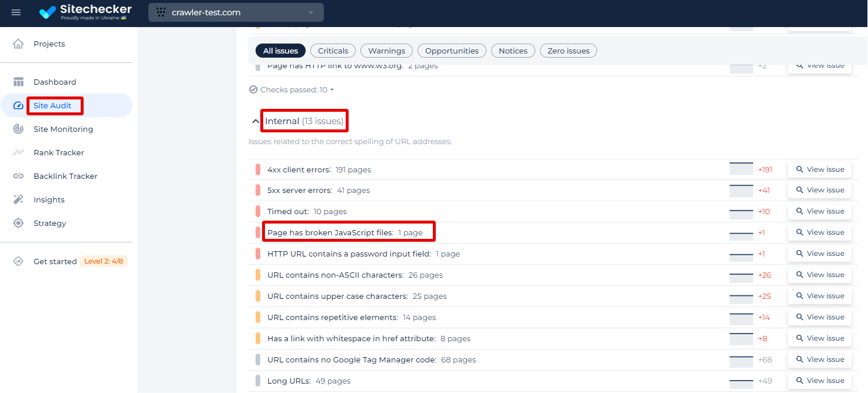The width and height of the screenshot is (868, 393).
Task: Filter by Notices
Action: point(513,51)
